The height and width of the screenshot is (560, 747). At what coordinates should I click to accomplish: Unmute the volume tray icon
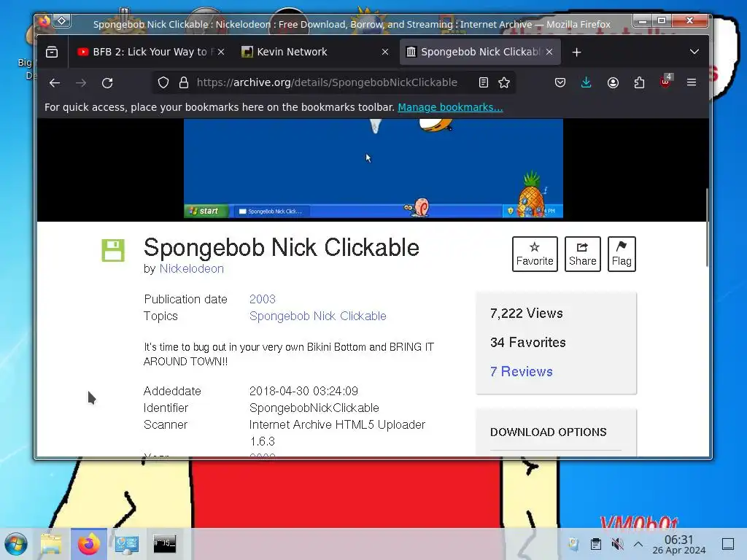pos(617,544)
